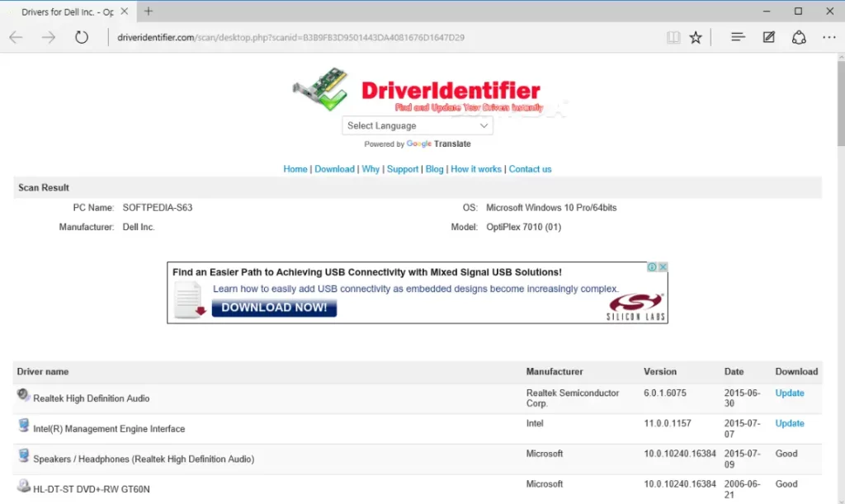
Task: Open the Support link
Action: (402, 169)
